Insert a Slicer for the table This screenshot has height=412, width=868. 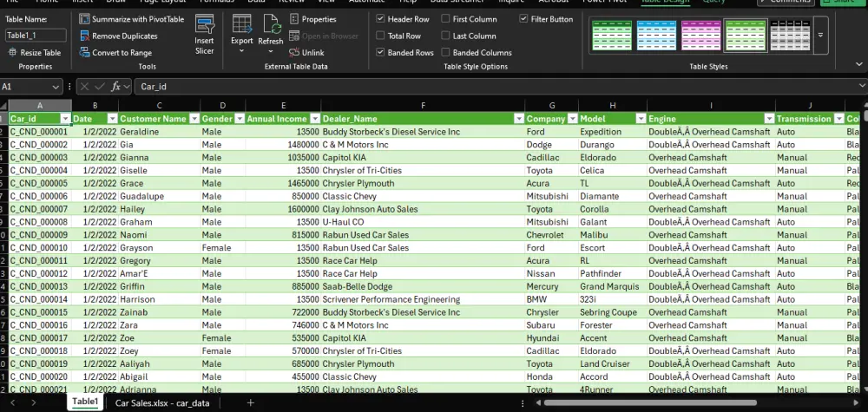coord(204,35)
